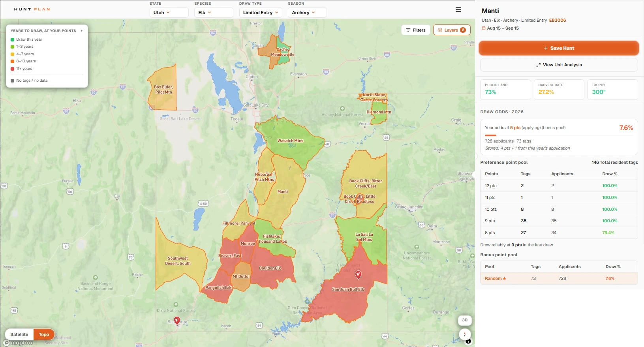Click the red map pin in San Juan unit

359,274
